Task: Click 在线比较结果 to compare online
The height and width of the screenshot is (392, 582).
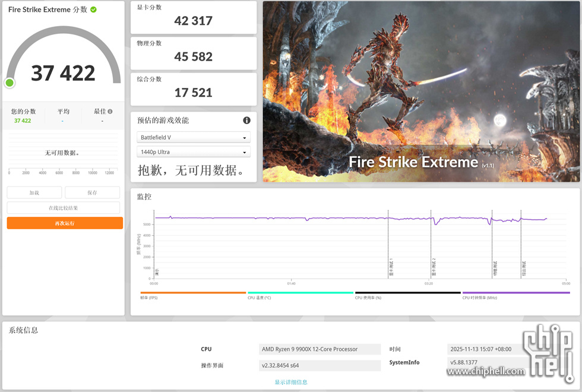Action: 64,208
